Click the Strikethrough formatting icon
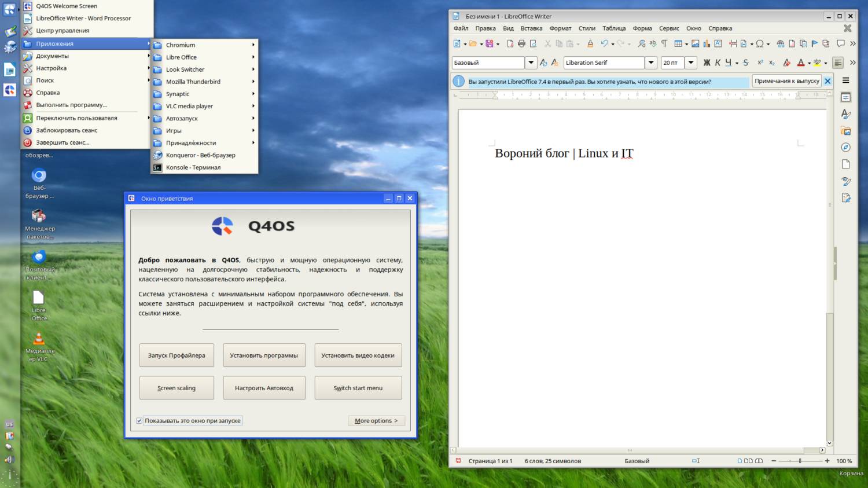Viewport: 868px width, 488px height. pyautogui.click(x=746, y=63)
